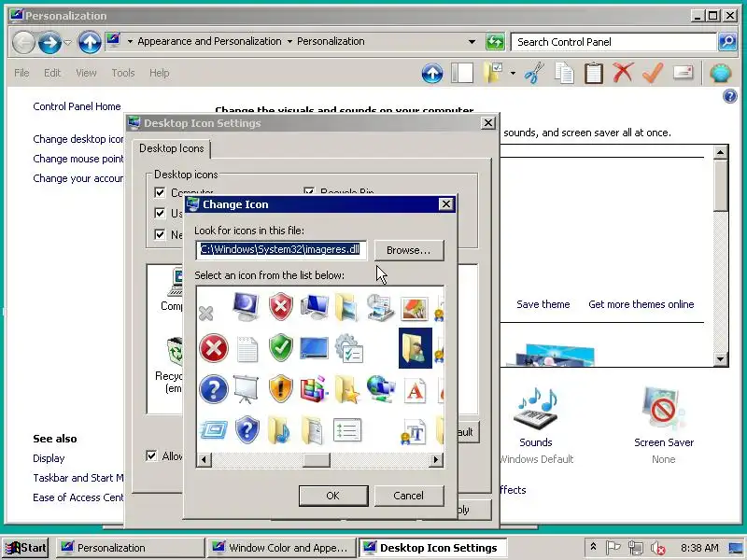Image resolution: width=747 pixels, height=560 pixels.
Task: Click the Copy pages toolbar icon
Action: pos(565,74)
